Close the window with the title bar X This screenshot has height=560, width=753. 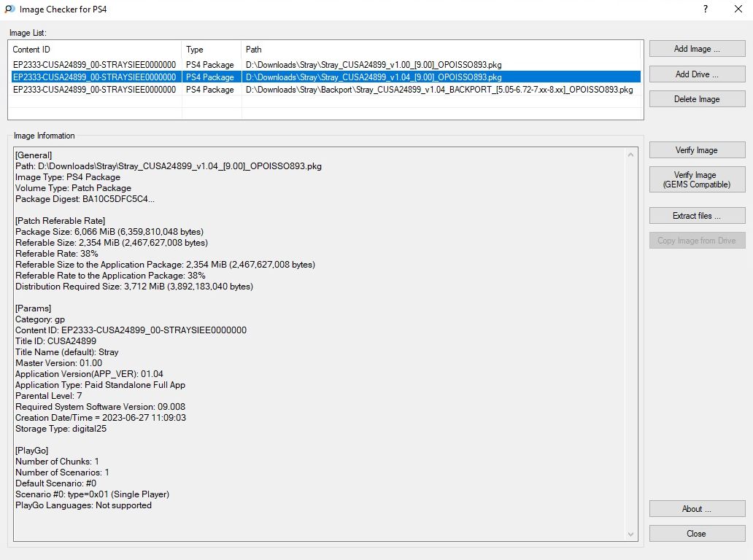click(738, 9)
